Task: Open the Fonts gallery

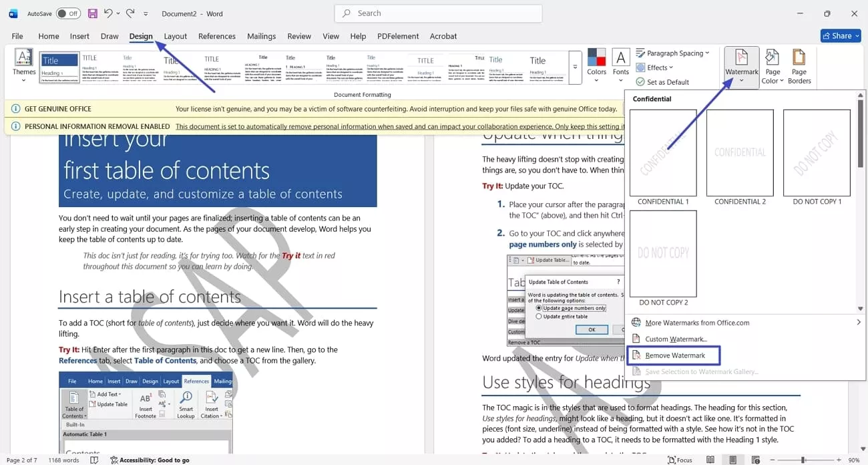Action: click(620, 65)
